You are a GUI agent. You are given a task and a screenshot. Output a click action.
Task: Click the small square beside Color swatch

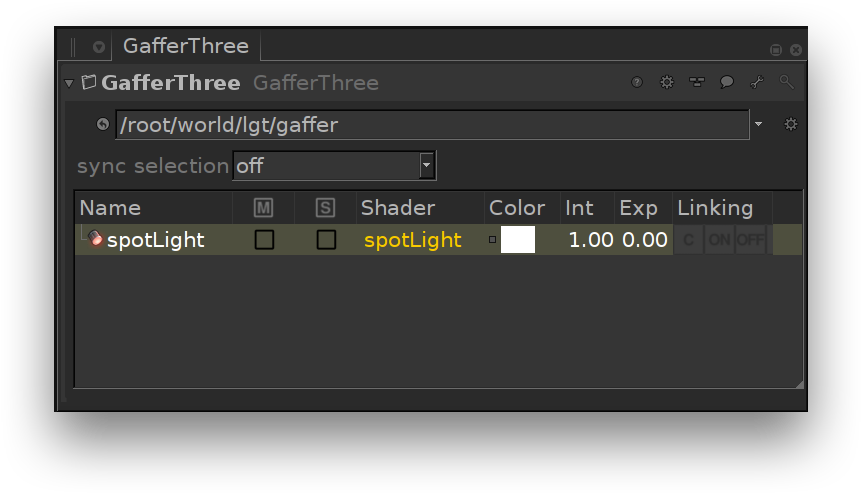click(492, 240)
